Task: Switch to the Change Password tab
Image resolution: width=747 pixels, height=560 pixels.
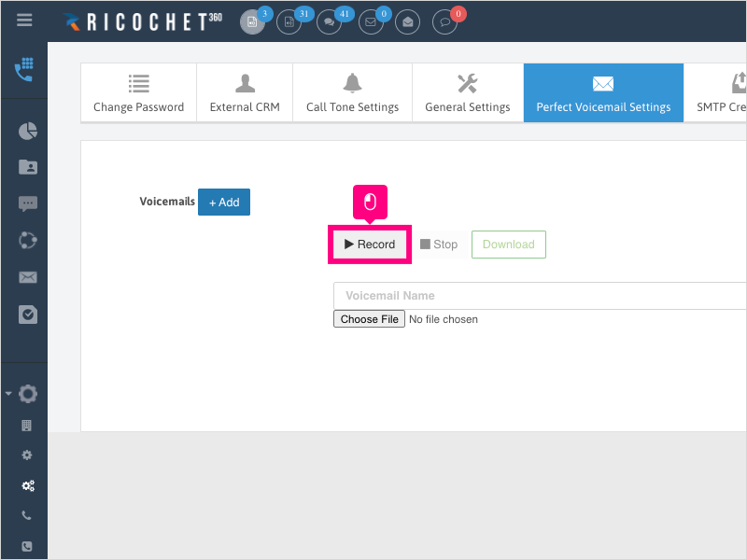Action: pos(138,92)
